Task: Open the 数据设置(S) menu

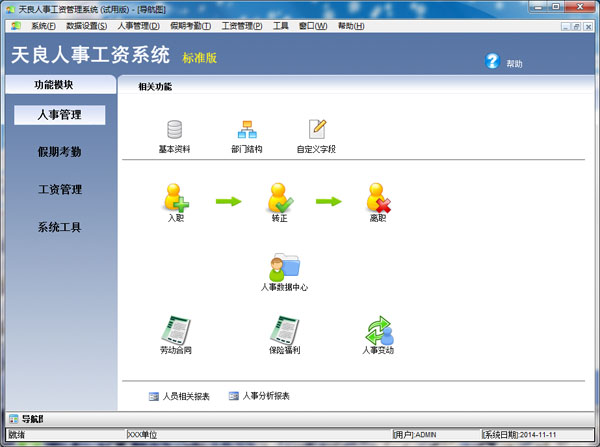Action: (x=86, y=26)
